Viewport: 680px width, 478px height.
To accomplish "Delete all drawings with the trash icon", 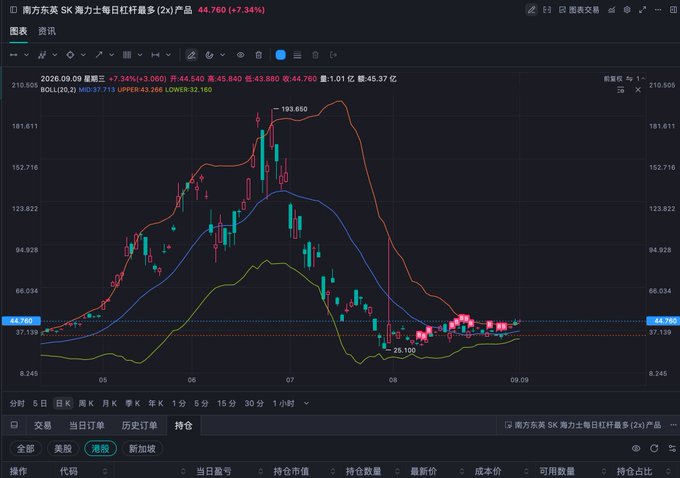I will 259,55.
